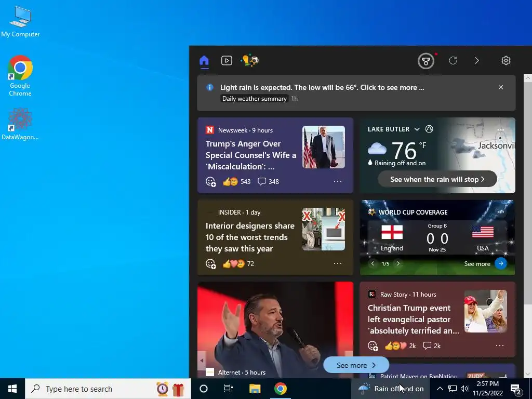Image resolution: width=532 pixels, height=399 pixels.
Task: Click the globe icon beside Lake Butler
Action: [429, 129]
